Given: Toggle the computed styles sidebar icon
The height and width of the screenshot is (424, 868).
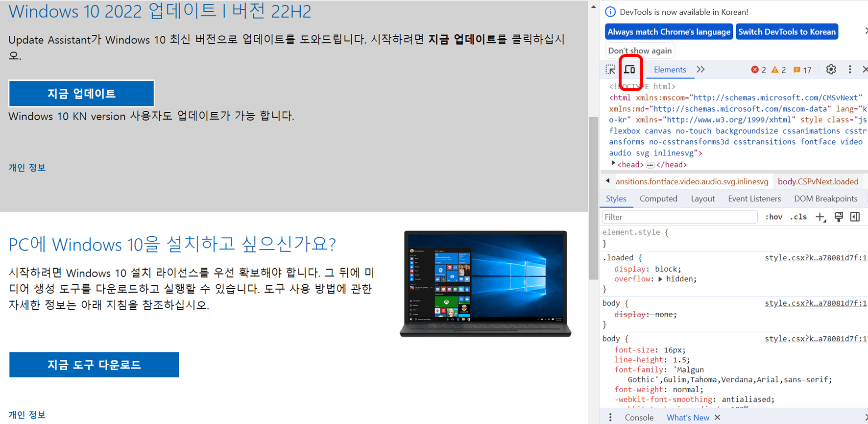Looking at the screenshot, I should tap(855, 217).
